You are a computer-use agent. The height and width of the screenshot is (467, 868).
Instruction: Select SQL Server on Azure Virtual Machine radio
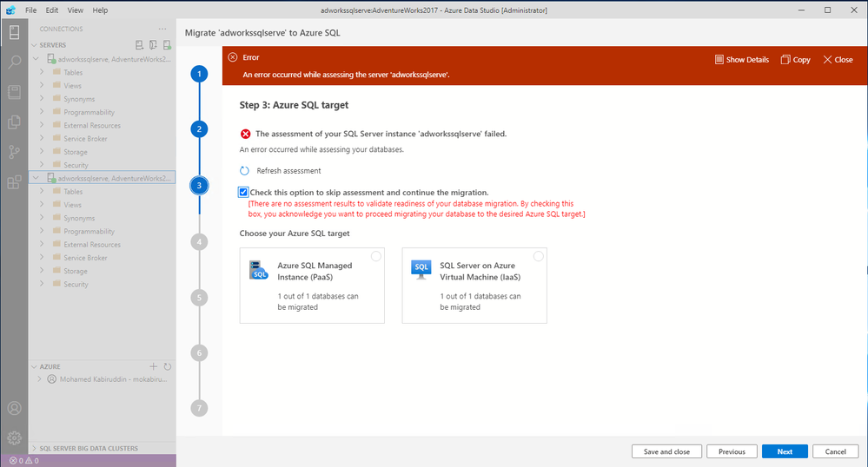click(x=538, y=256)
